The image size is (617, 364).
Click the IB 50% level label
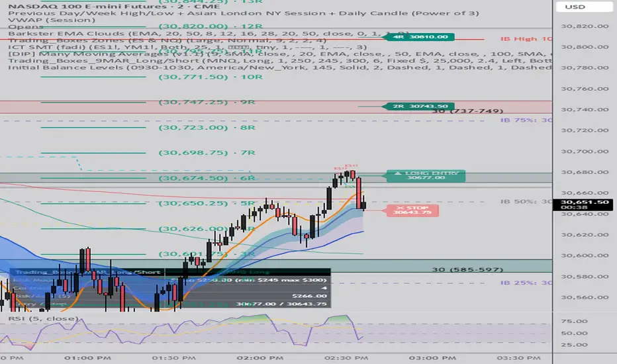point(526,201)
